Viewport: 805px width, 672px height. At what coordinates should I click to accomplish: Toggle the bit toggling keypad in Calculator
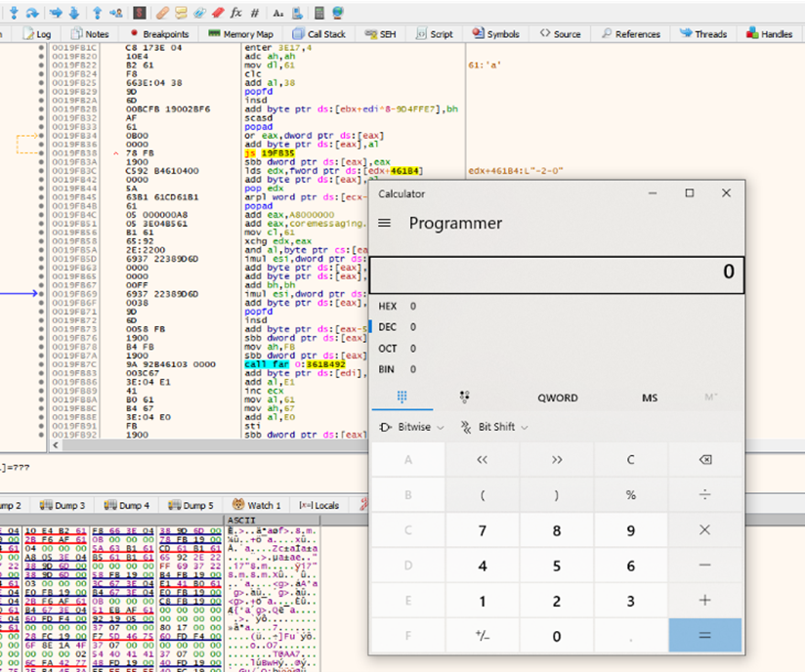[x=465, y=397]
